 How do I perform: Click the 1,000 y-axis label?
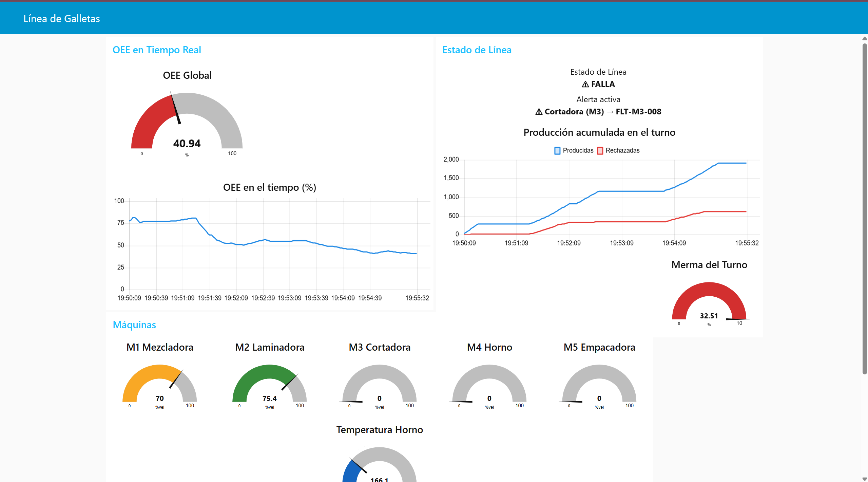coord(451,197)
